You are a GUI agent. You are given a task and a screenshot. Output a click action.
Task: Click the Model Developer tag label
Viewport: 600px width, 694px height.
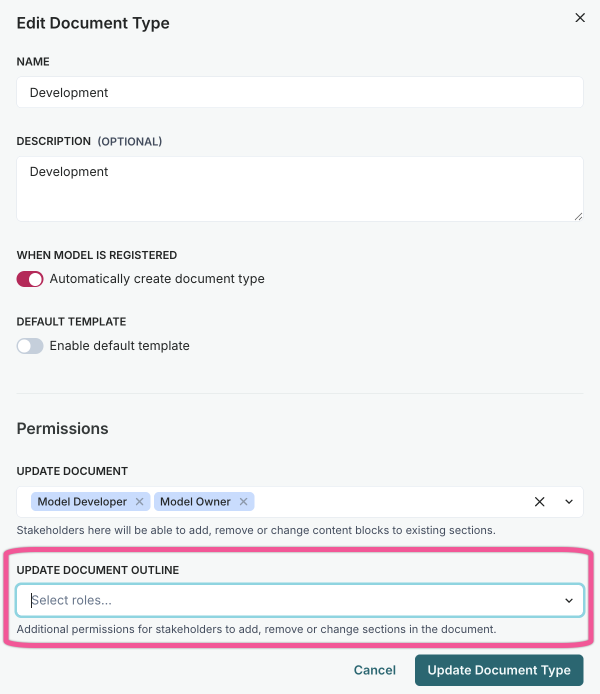pyautogui.click(x=82, y=502)
